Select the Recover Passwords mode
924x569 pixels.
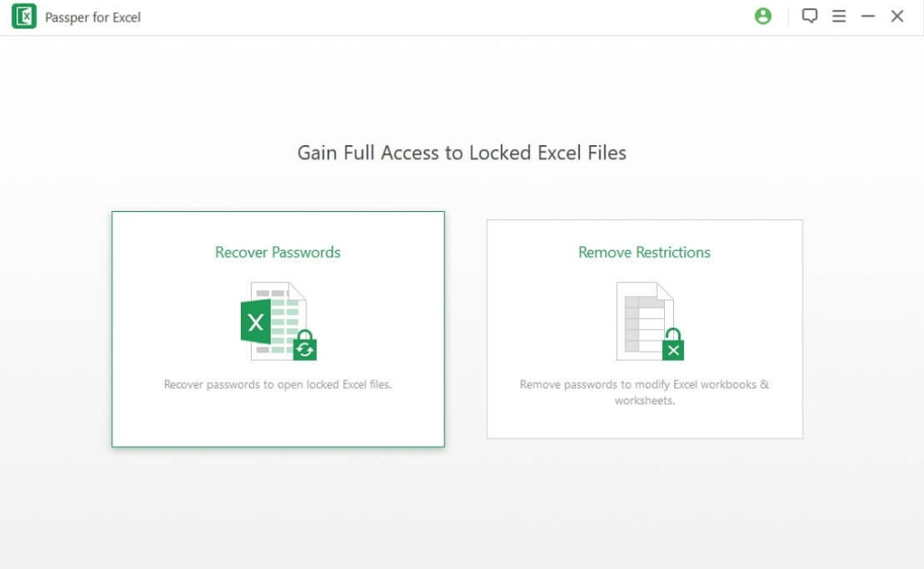(277, 329)
